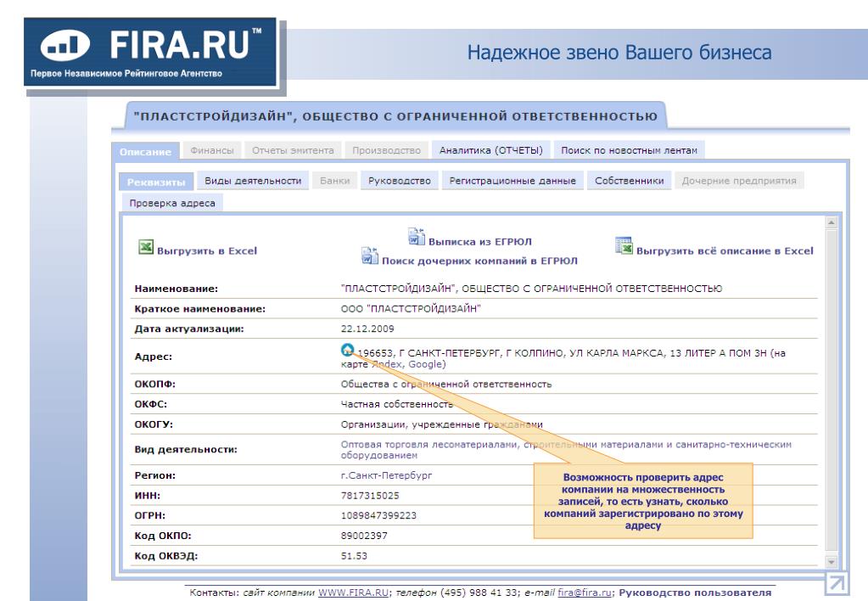Viewport: 868px width, 601px height.
Task: Open the Описание tab
Action: coord(145,151)
